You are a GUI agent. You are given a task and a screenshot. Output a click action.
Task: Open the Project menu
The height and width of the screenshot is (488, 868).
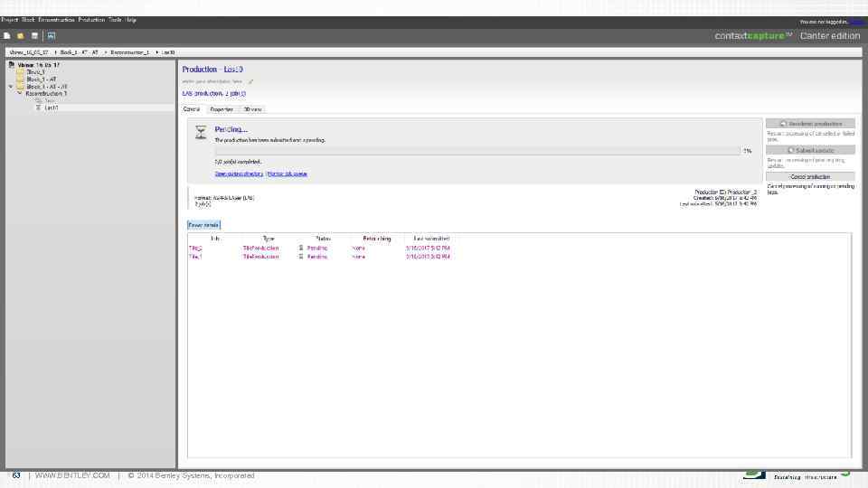click(9, 20)
